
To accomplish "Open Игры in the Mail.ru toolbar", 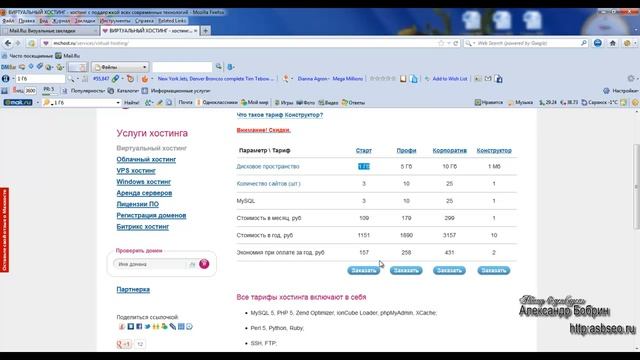I will pos(284,102).
